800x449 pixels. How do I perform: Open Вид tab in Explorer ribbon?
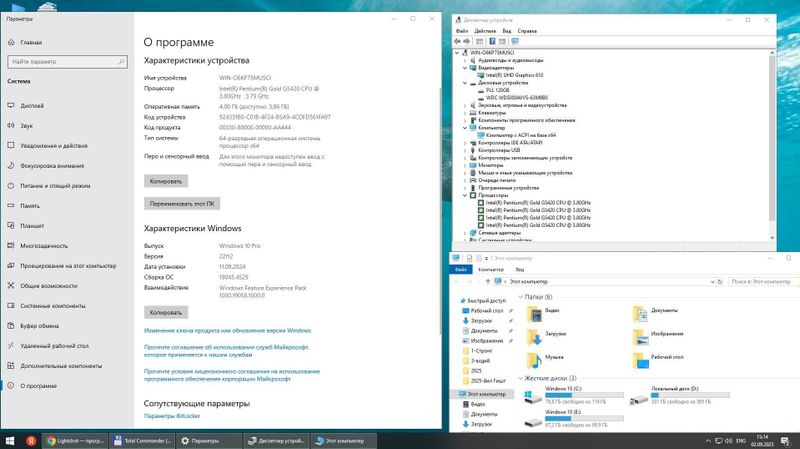pyautogui.click(x=519, y=269)
